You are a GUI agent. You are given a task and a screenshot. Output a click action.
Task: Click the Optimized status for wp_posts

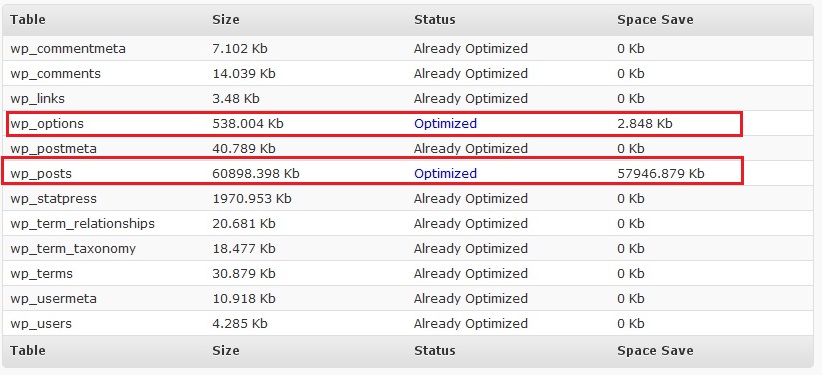[445, 174]
